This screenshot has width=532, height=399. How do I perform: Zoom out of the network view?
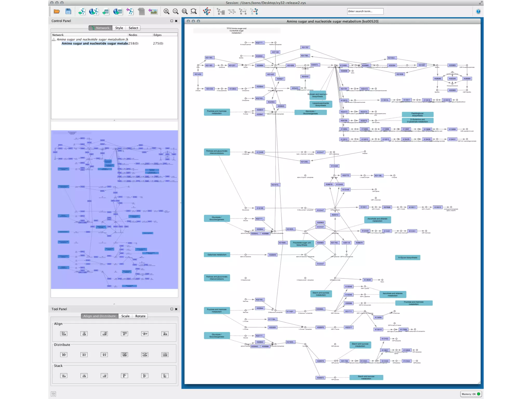tap(176, 11)
